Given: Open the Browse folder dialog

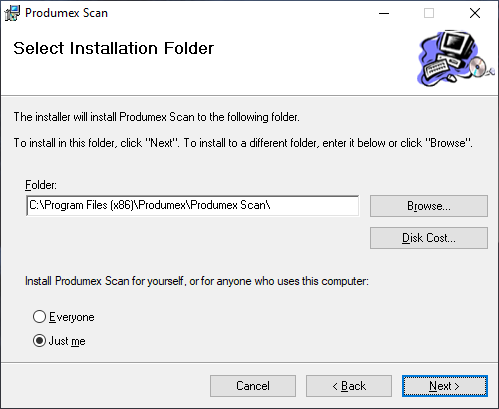Looking at the screenshot, I should (x=429, y=206).
